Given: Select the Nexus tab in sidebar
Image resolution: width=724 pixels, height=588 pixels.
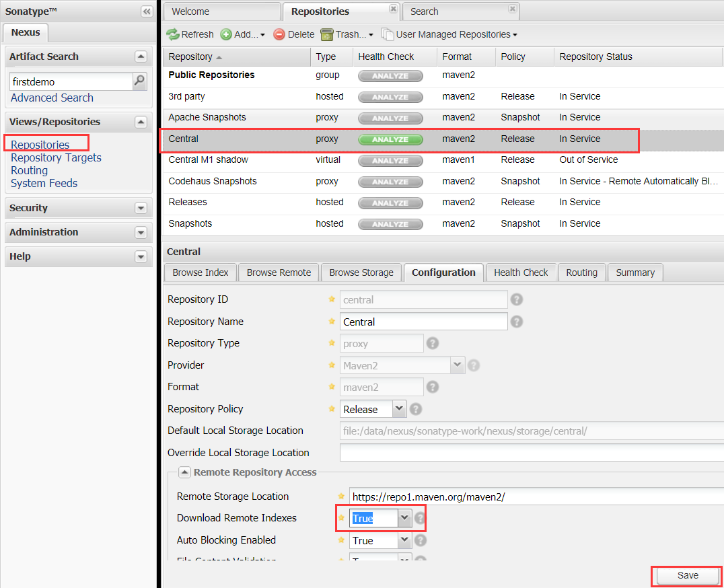Looking at the screenshot, I should pyautogui.click(x=26, y=33).
